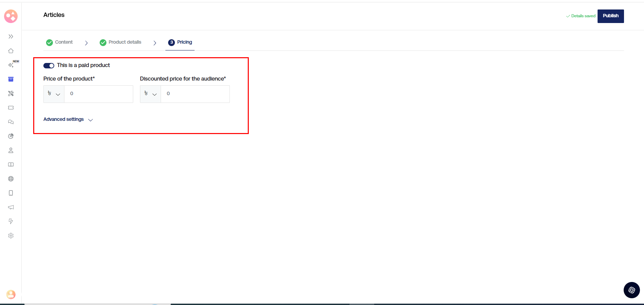
Task: Expand the sidebar with double-chevron icon
Action: [11, 37]
